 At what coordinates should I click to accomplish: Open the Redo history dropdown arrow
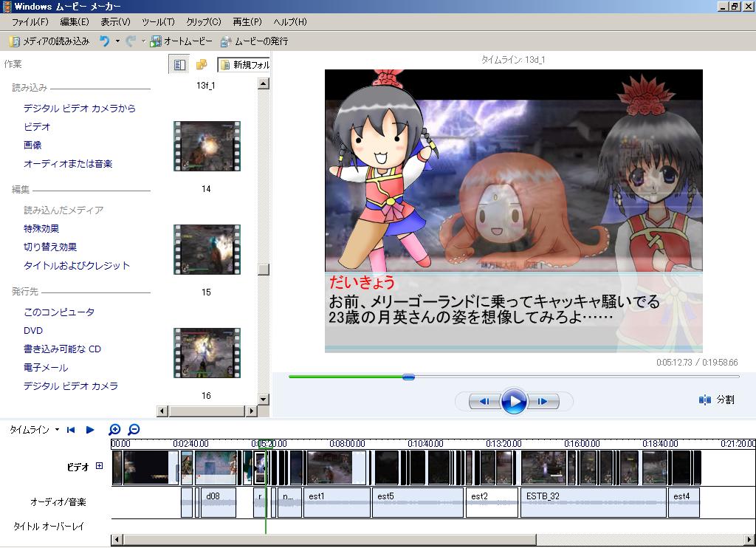click(x=143, y=41)
